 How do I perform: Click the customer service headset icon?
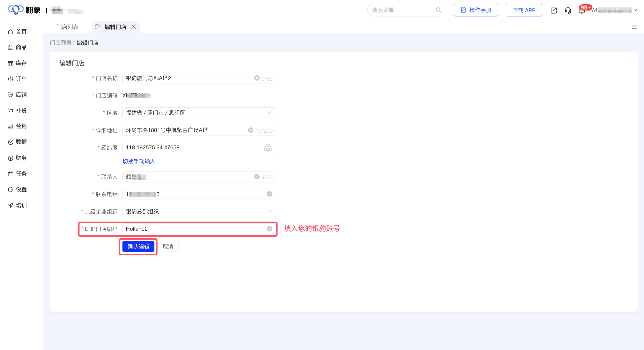(x=568, y=11)
